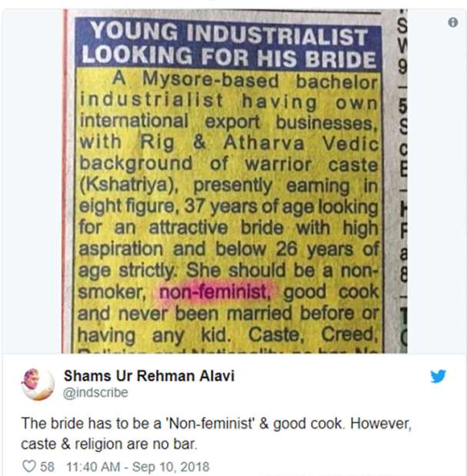Image resolution: width=467 pixels, height=476 pixels.
Task: Click the 'caste & religion are no bar' line
Action: (x=109, y=444)
